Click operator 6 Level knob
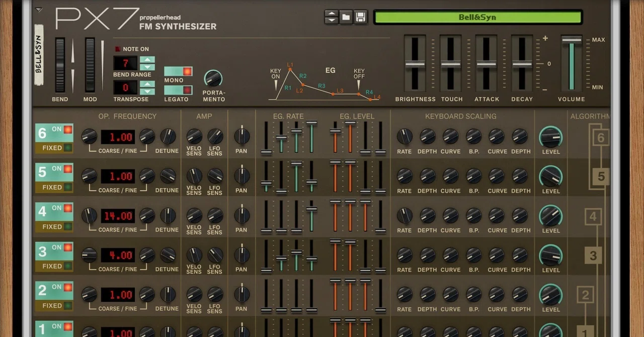644x337 pixels. click(x=551, y=136)
